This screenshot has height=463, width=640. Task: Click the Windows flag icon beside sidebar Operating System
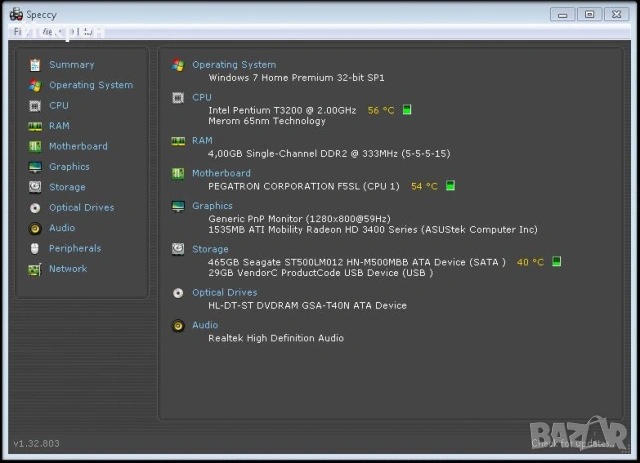click(x=35, y=85)
